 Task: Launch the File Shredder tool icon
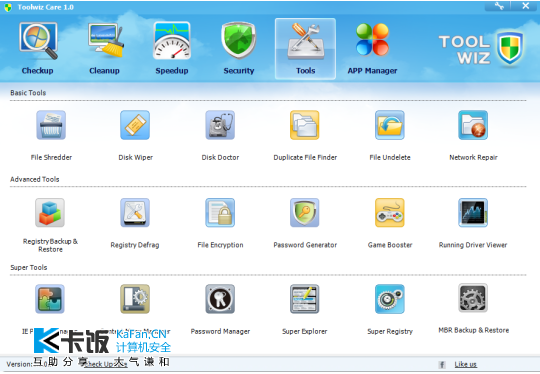tap(51, 125)
